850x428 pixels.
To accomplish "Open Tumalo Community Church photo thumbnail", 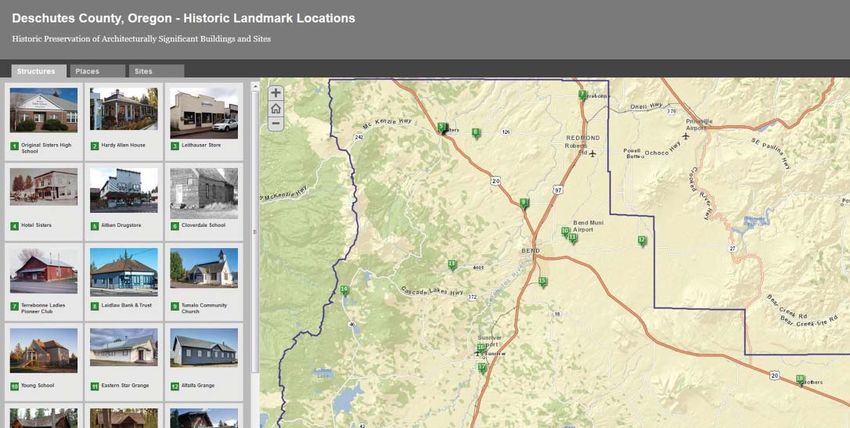I will 204,268.
